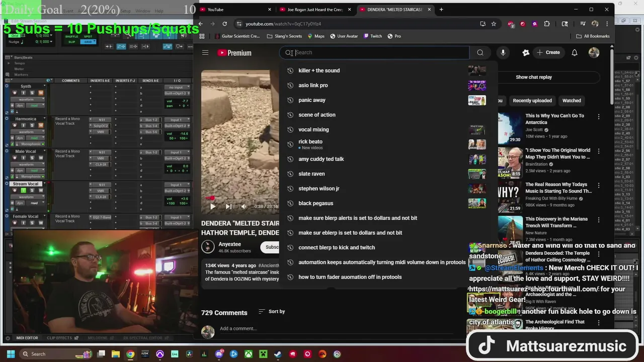The height and width of the screenshot is (362, 644).
Task: Open the YouTube hamburger guide menu
Action: pos(205,52)
